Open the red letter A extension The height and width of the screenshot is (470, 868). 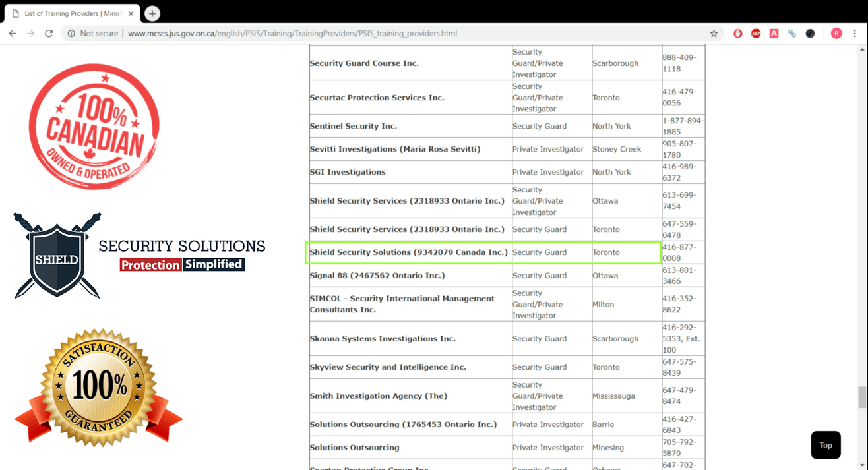pyautogui.click(x=774, y=34)
